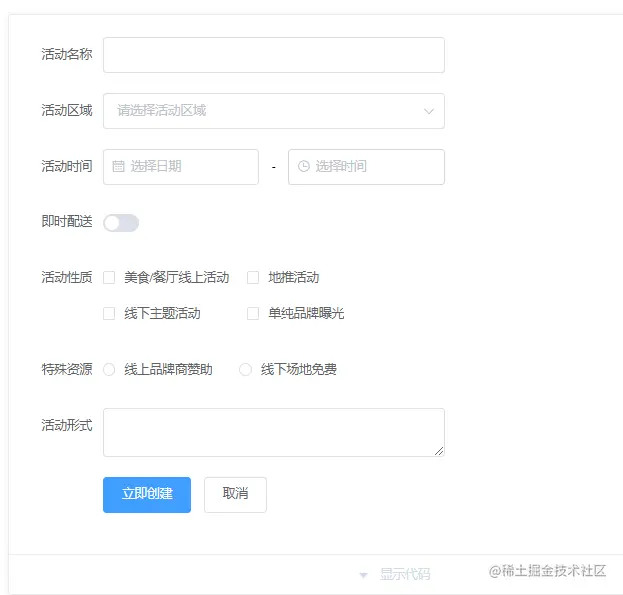Click the 活动形式 textarea
Viewport: 623px width, 595px height.
pyautogui.click(x=274, y=433)
